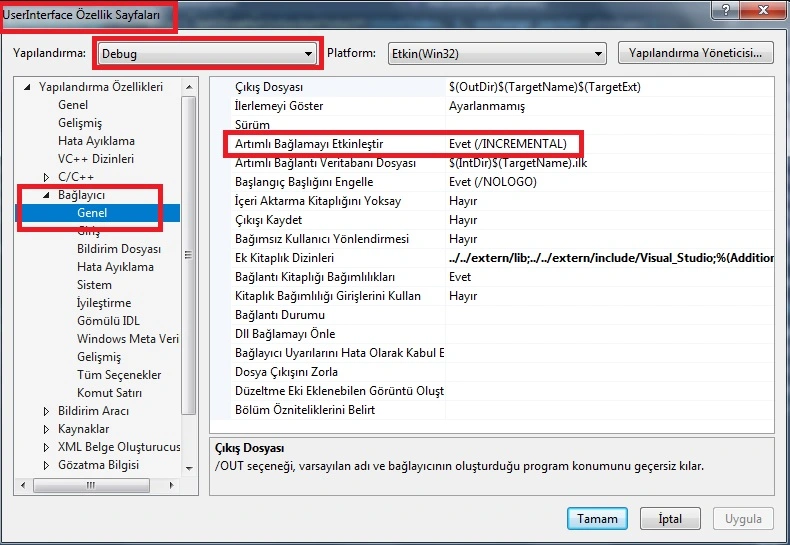The width and height of the screenshot is (790, 545).
Task: Select Tüm Seçenekler tree item
Action: 118,375
